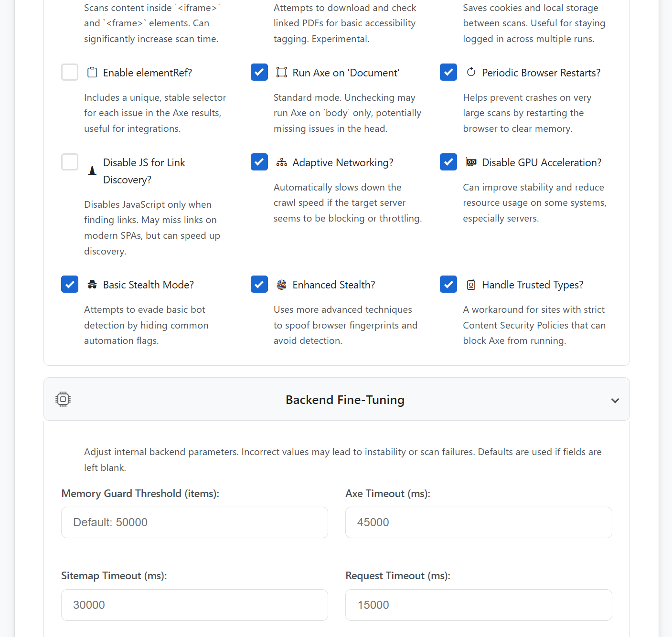Turn off Periodic Browser Restarts checkbox

448,72
